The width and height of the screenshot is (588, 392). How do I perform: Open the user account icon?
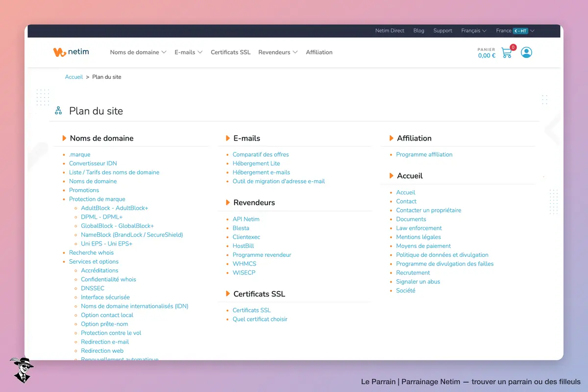(526, 52)
